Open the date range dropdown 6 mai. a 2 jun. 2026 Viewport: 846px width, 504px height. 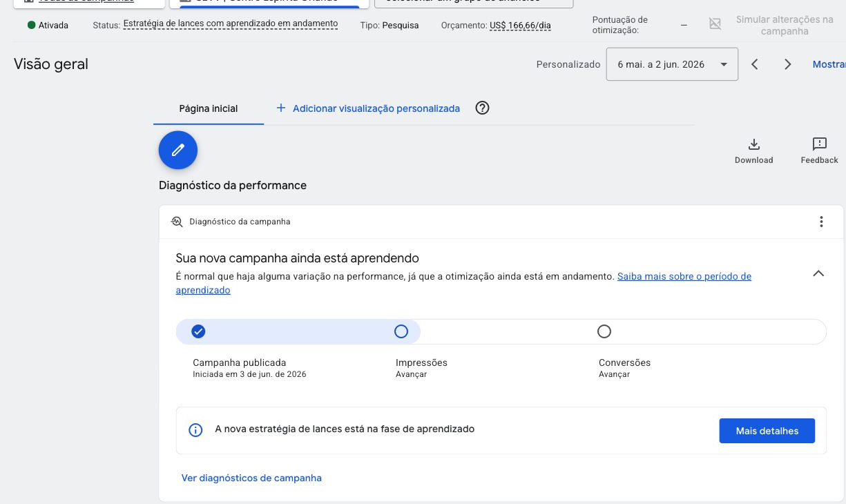point(672,64)
